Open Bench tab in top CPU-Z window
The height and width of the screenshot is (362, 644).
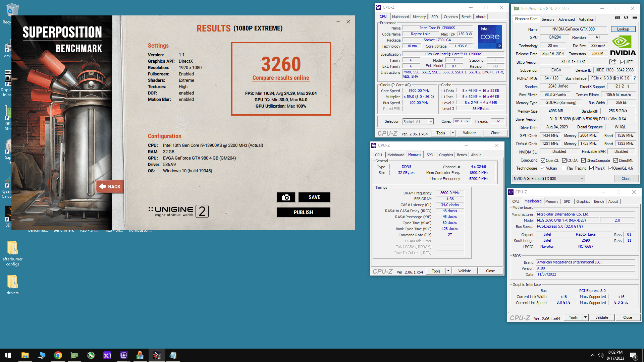[466, 17]
